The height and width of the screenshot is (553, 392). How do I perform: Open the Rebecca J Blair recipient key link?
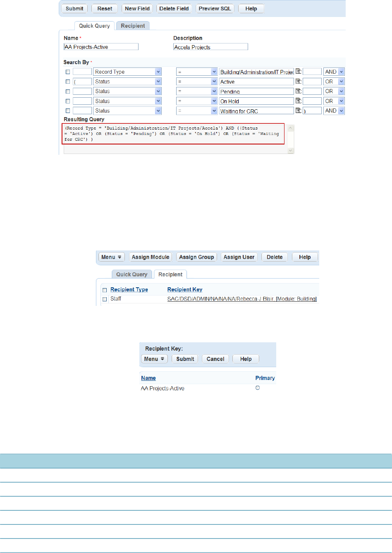[242, 299]
